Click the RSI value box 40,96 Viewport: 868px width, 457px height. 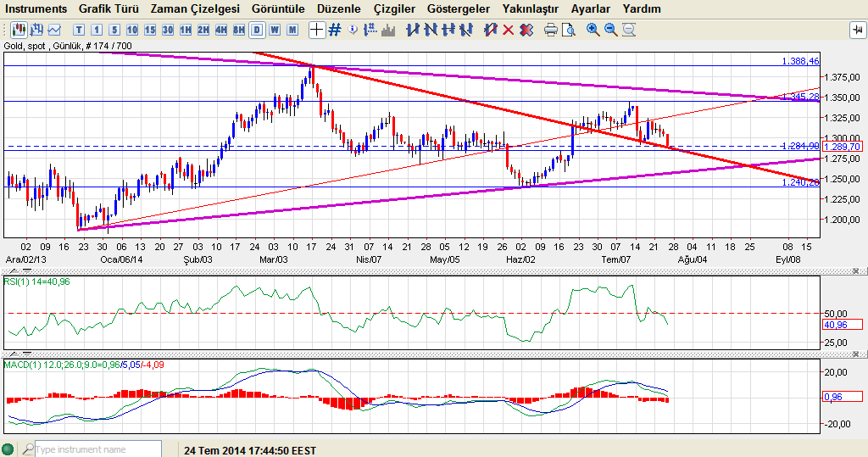pos(843,325)
